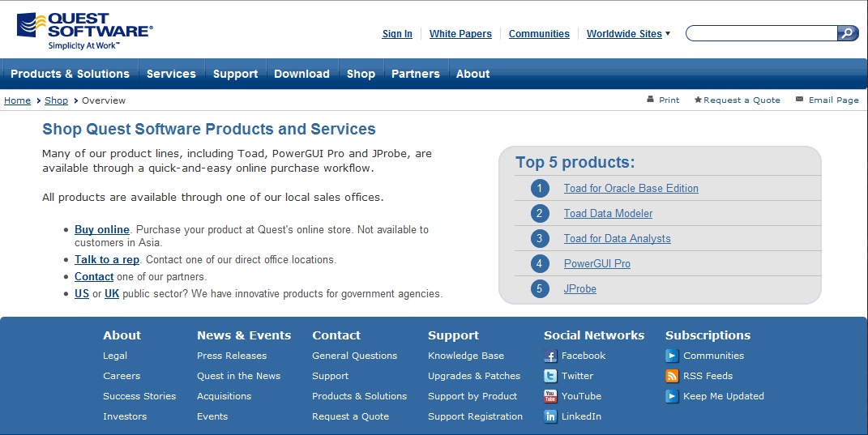Open General Questions footer link
This screenshot has width=868, height=435.
(x=355, y=356)
